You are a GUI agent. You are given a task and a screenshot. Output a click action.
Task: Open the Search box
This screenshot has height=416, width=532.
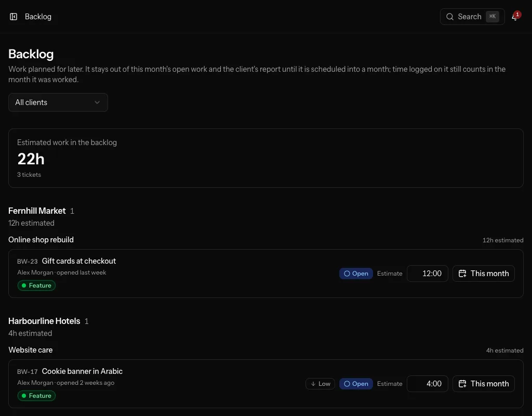tap(472, 17)
